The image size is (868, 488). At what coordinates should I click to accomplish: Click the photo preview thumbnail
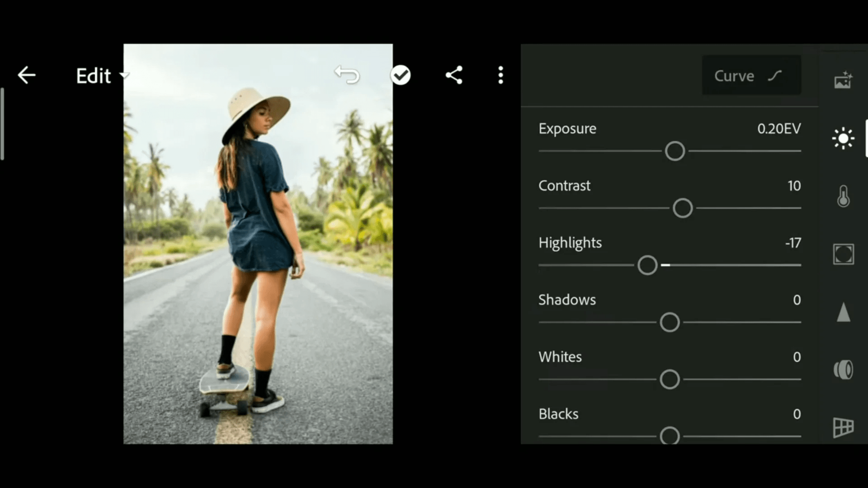[258, 243]
